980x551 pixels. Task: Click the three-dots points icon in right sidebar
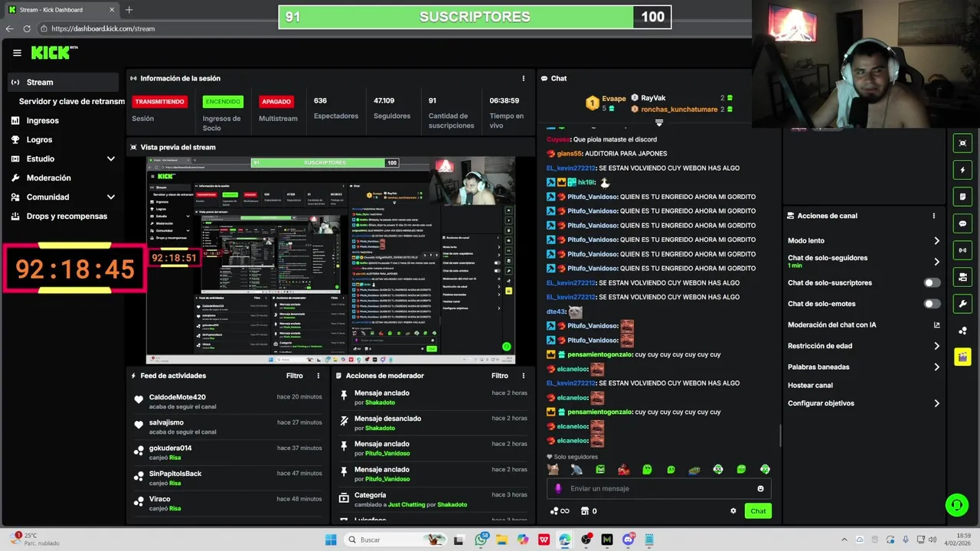coord(962,331)
